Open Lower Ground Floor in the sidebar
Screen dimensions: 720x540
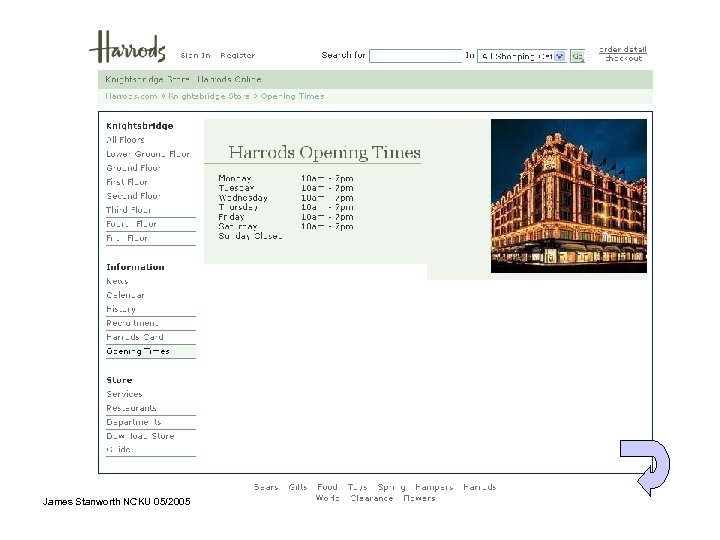point(148,154)
